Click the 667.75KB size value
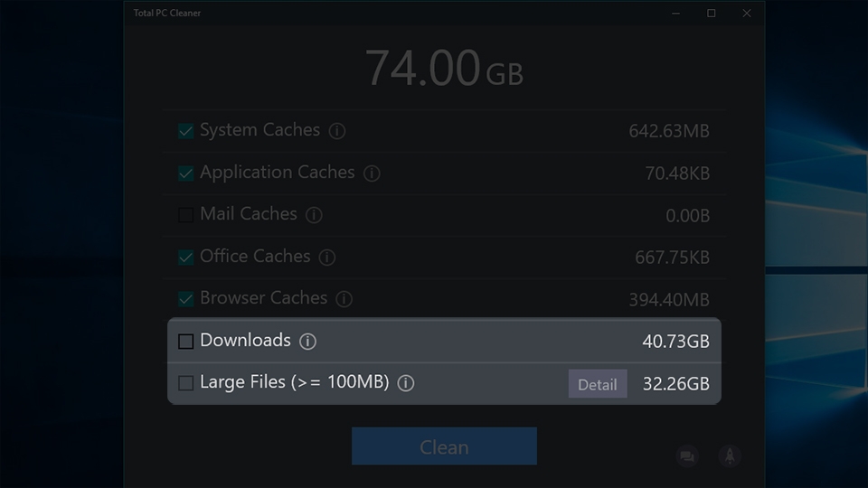Image resolution: width=868 pixels, height=488 pixels. click(672, 258)
